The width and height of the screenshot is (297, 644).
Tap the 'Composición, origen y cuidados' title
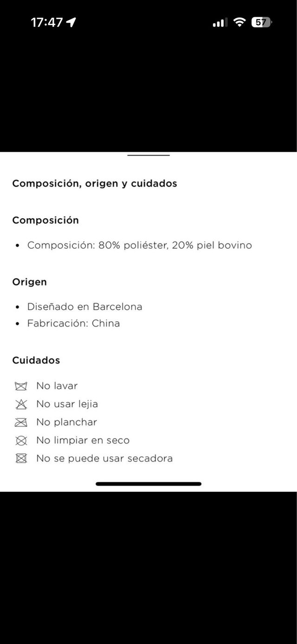(95, 183)
